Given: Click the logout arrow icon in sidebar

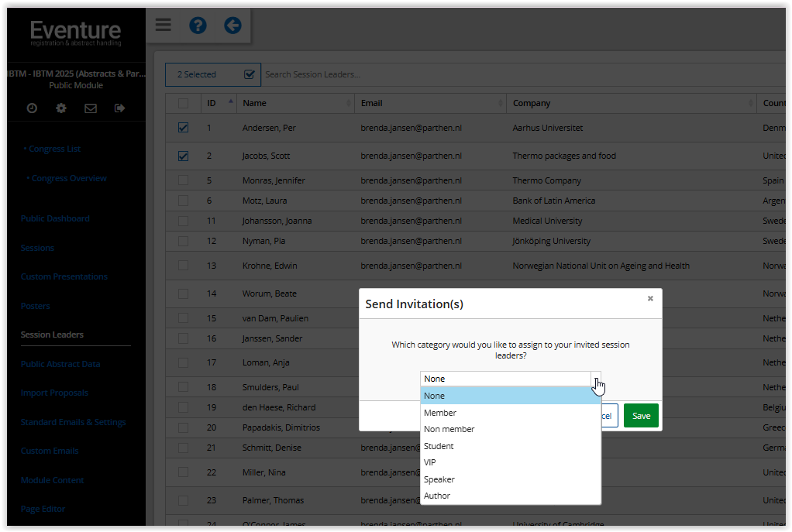Looking at the screenshot, I should point(120,108).
